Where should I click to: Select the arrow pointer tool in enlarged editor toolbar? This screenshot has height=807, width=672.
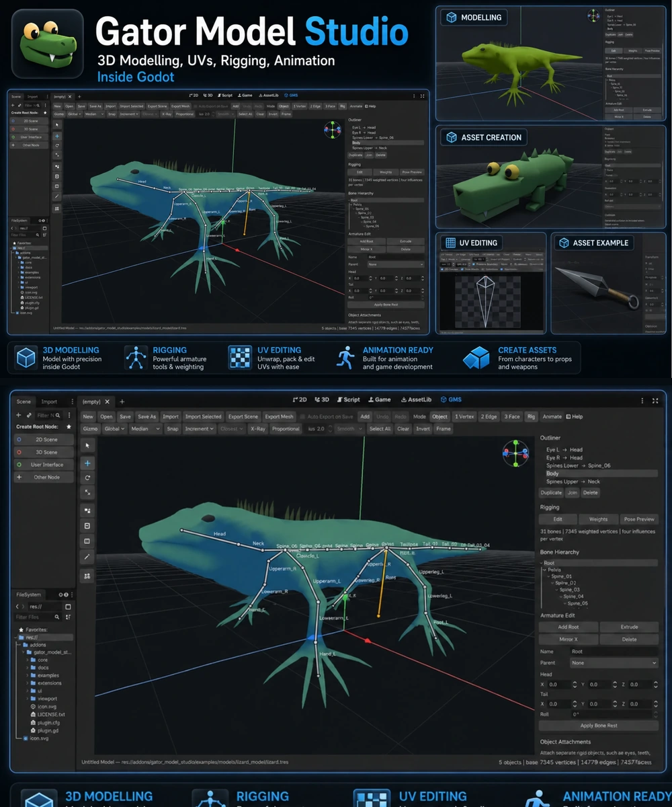click(88, 445)
